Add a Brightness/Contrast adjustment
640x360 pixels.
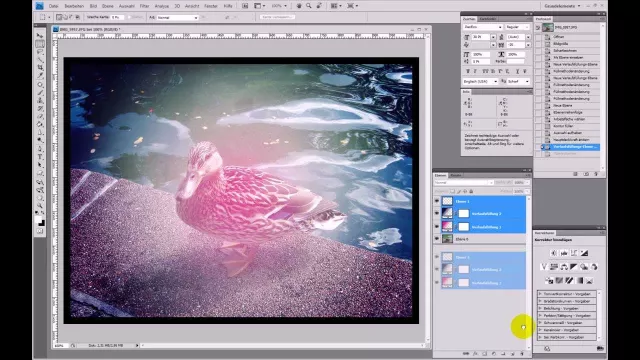point(553,253)
